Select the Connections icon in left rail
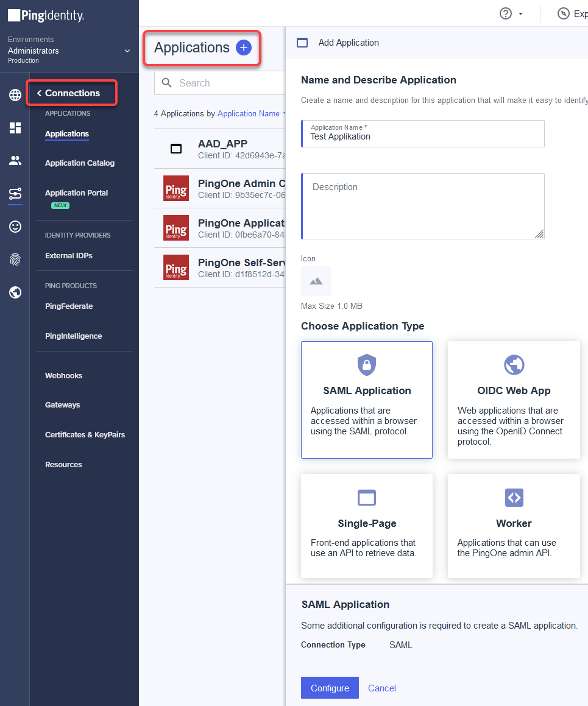The width and height of the screenshot is (588, 706). click(15, 194)
